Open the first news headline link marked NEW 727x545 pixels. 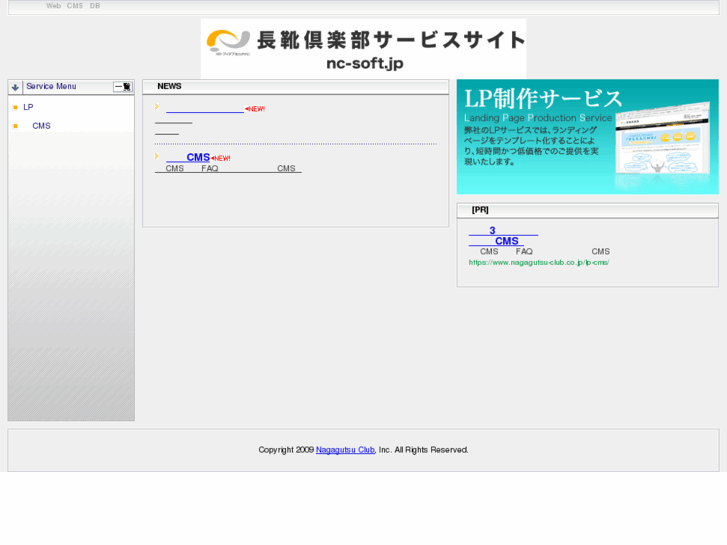205,109
